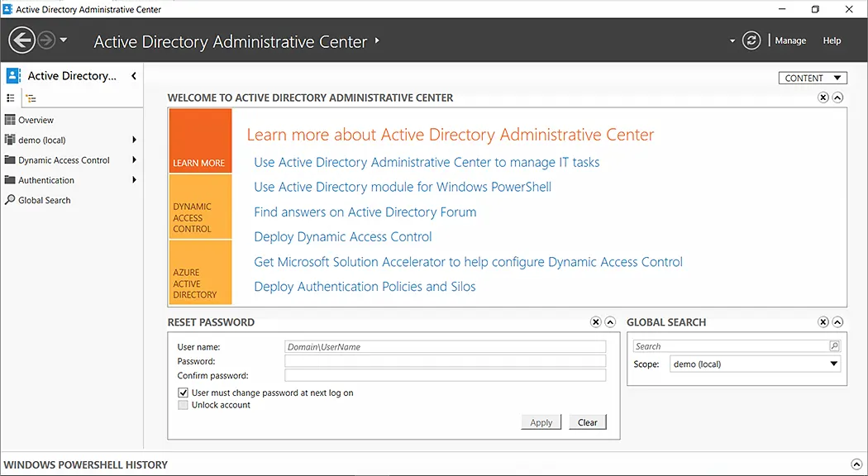Open 'Deploy Dynamic Access Control' link
Viewport: 868px width, 476px height.
pyautogui.click(x=343, y=237)
